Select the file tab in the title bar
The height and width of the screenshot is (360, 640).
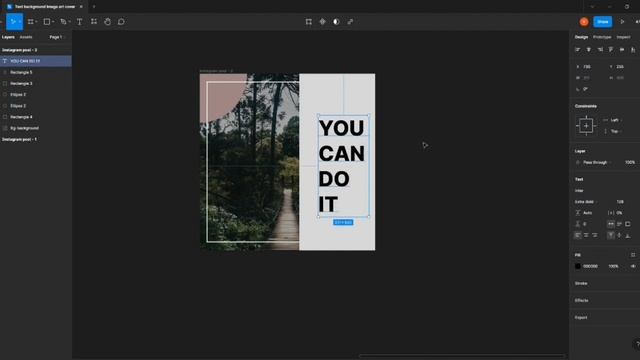tap(44, 7)
